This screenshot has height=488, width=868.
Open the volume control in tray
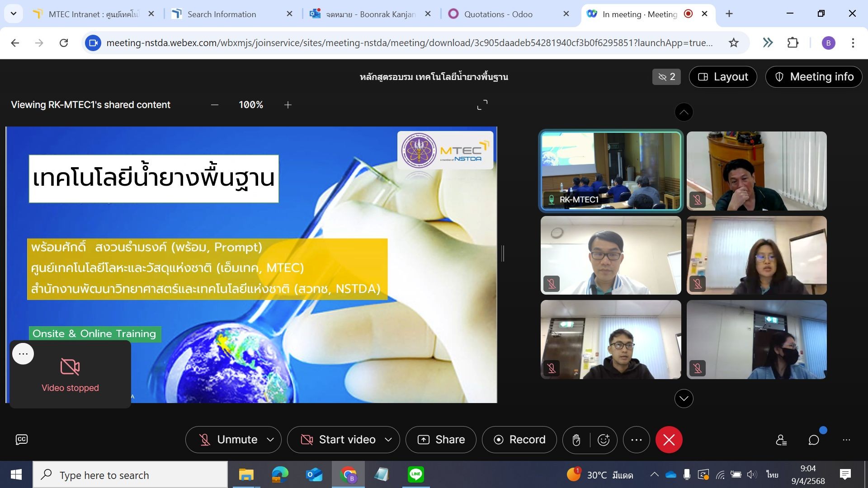(x=752, y=474)
